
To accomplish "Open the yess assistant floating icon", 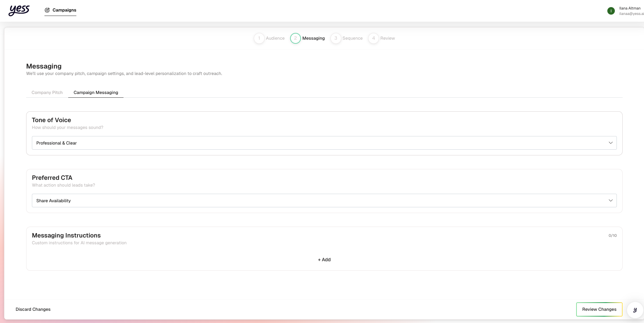I will point(635,310).
